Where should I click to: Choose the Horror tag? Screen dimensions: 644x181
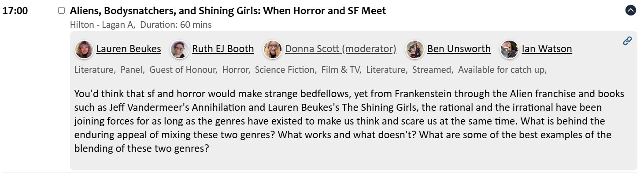[x=236, y=70]
